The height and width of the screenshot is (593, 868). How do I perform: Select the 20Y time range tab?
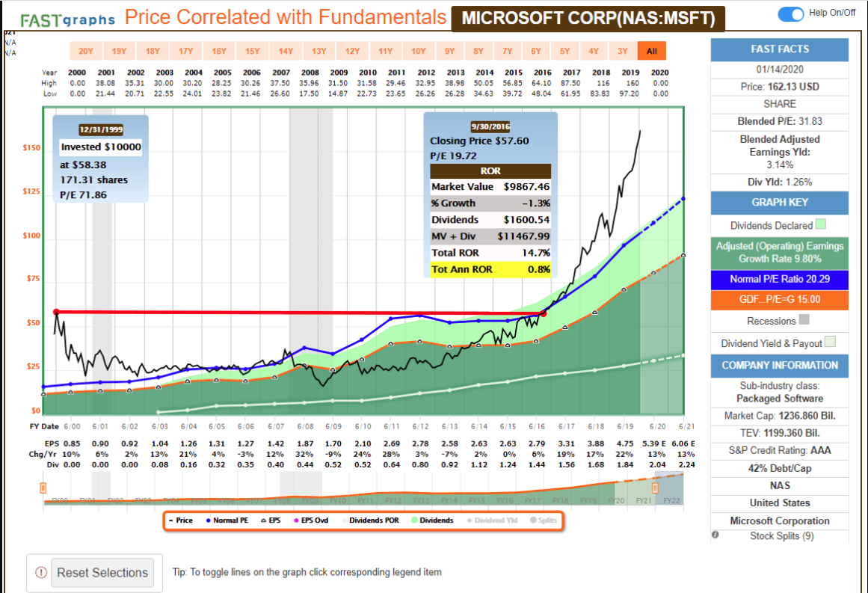point(86,51)
